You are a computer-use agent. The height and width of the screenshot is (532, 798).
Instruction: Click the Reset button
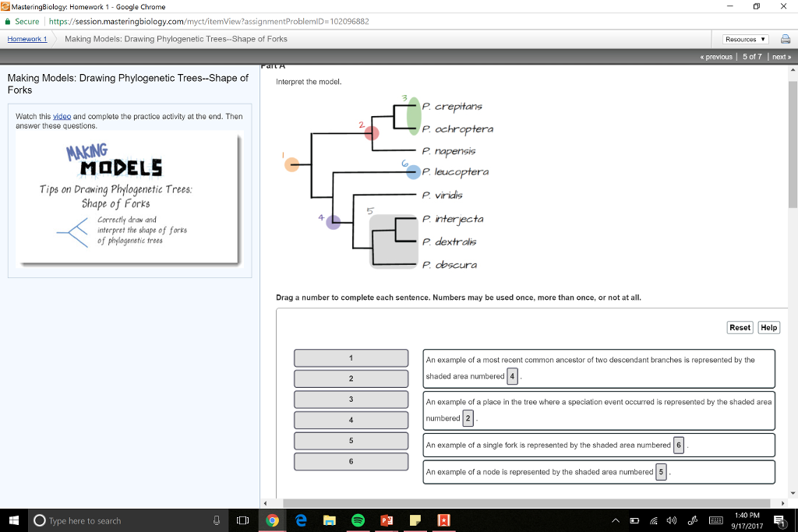pyautogui.click(x=739, y=327)
